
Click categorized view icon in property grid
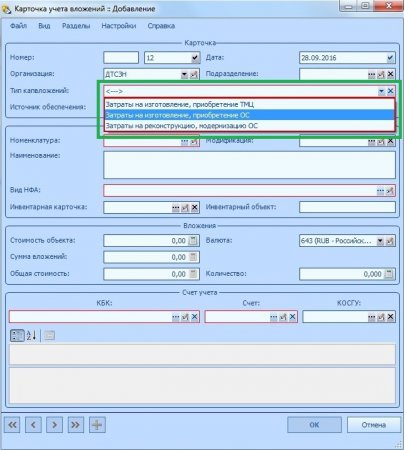click(17, 335)
